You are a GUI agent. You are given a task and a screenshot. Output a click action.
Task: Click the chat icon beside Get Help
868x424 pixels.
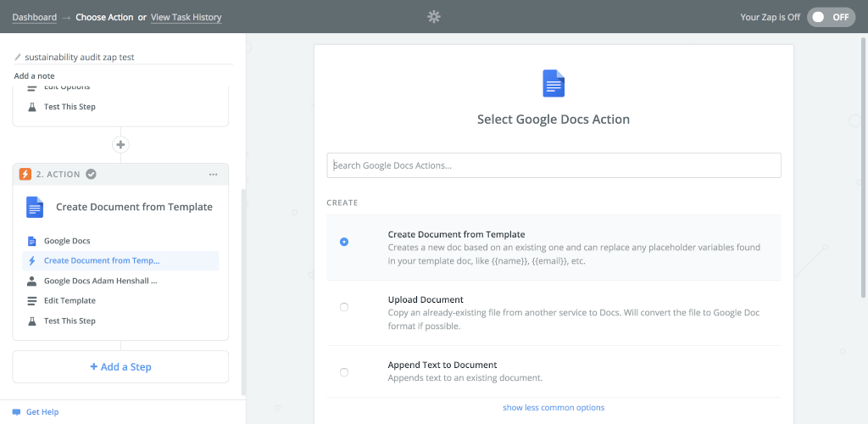click(x=17, y=412)
